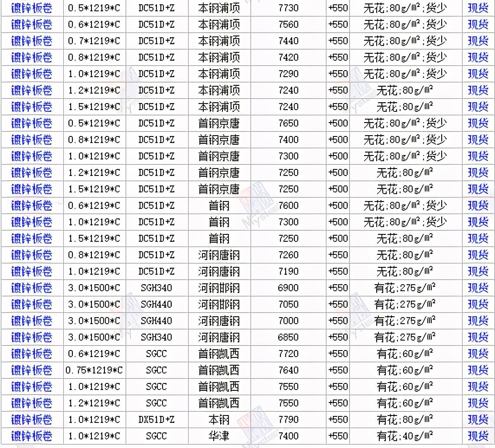Viewport: 495px width, 448px height.
Task: Select the price cell 7730
Action: pyautogui.click(x=288, y=8)
